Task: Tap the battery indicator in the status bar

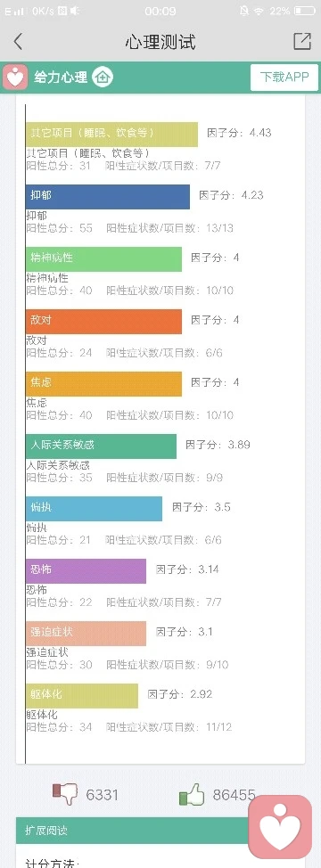Action: (305, 11)
